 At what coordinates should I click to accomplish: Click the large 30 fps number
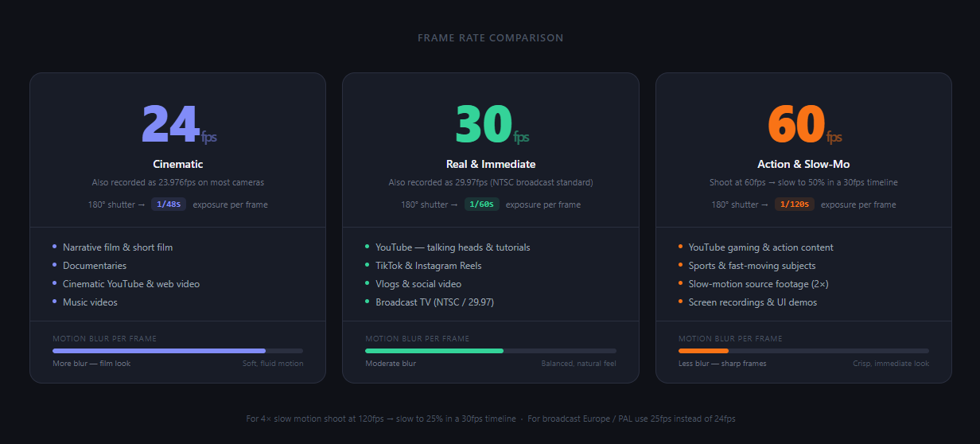pyautogui.click(x=483, y=125)
